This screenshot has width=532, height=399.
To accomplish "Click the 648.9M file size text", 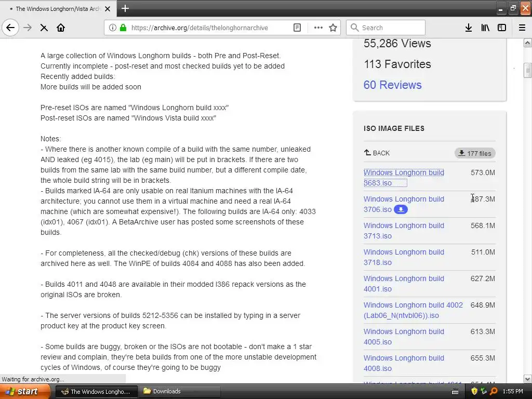I will coord(483,305).
